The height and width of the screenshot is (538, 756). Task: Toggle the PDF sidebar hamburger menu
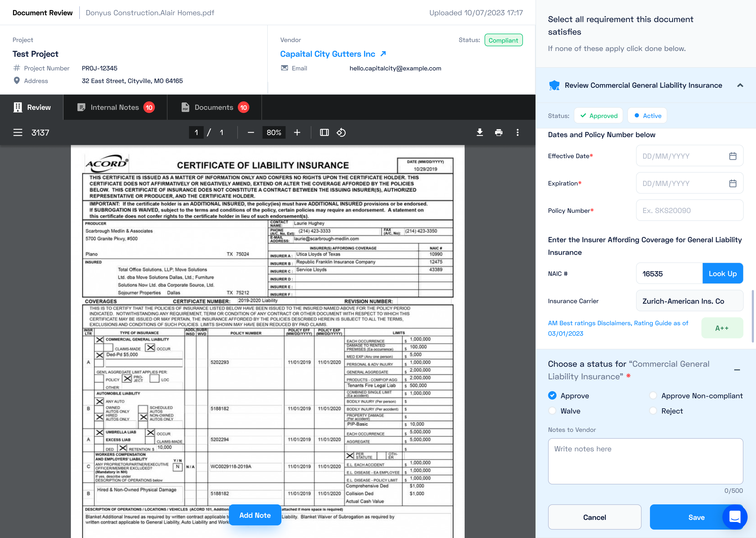point(18,132)
